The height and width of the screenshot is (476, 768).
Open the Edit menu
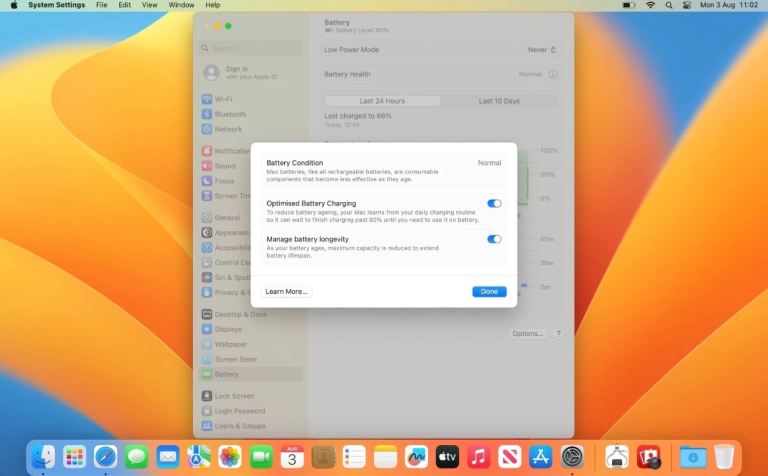click(x=124, y=5)
